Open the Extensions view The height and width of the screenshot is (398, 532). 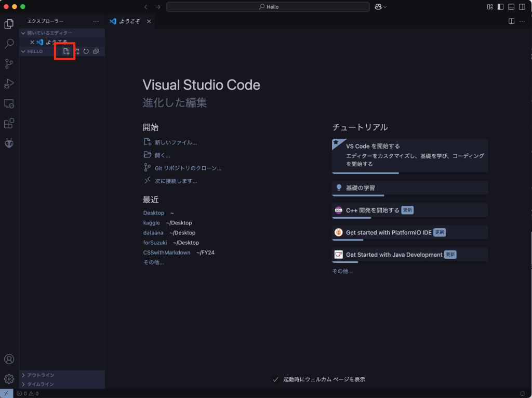9,124
